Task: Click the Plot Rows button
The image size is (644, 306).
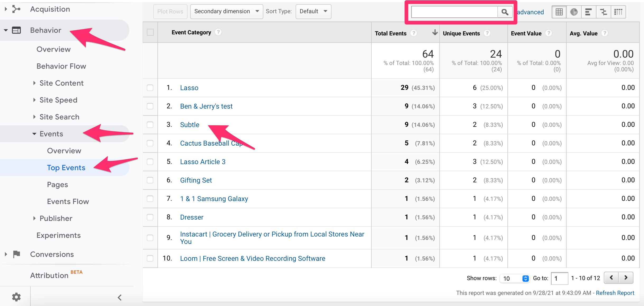Action: point(170,11)
